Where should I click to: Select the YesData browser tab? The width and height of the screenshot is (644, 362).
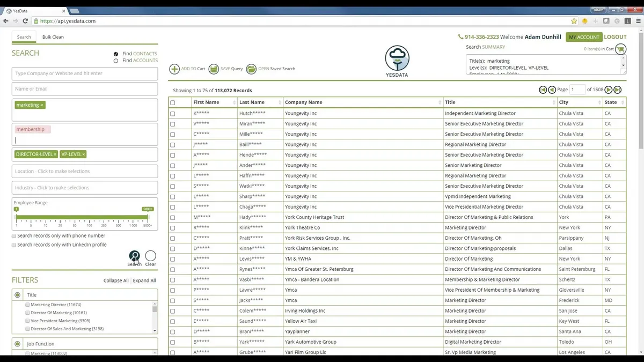point(35,11)
